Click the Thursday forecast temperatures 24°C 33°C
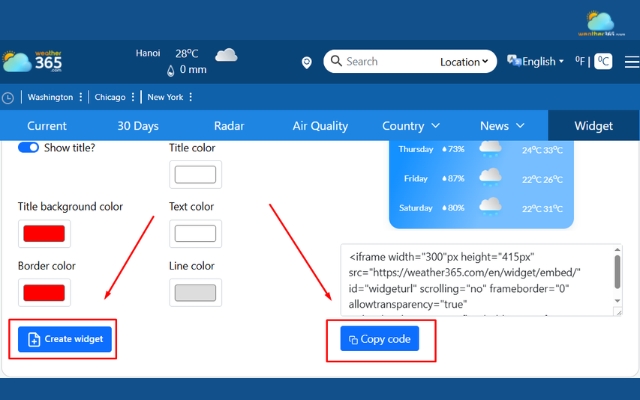The image size is (640, 400). [x=542, y=150]
